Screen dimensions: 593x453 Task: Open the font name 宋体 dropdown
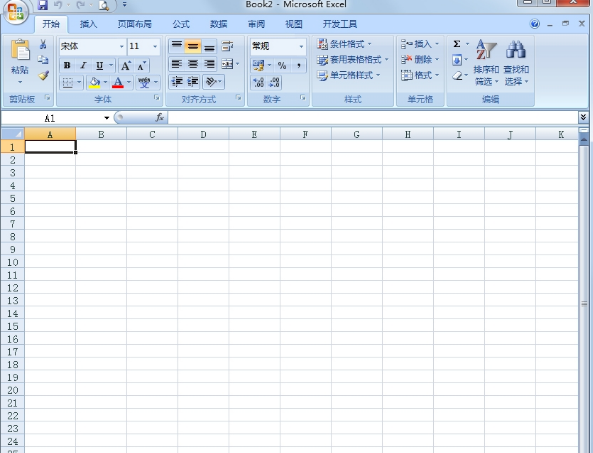[122, 47]
